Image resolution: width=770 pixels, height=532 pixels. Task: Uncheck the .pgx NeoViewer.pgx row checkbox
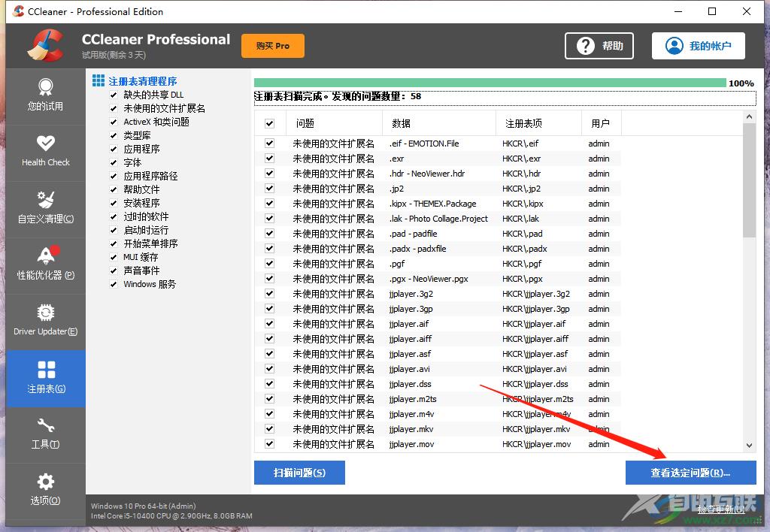pos(270,278)
